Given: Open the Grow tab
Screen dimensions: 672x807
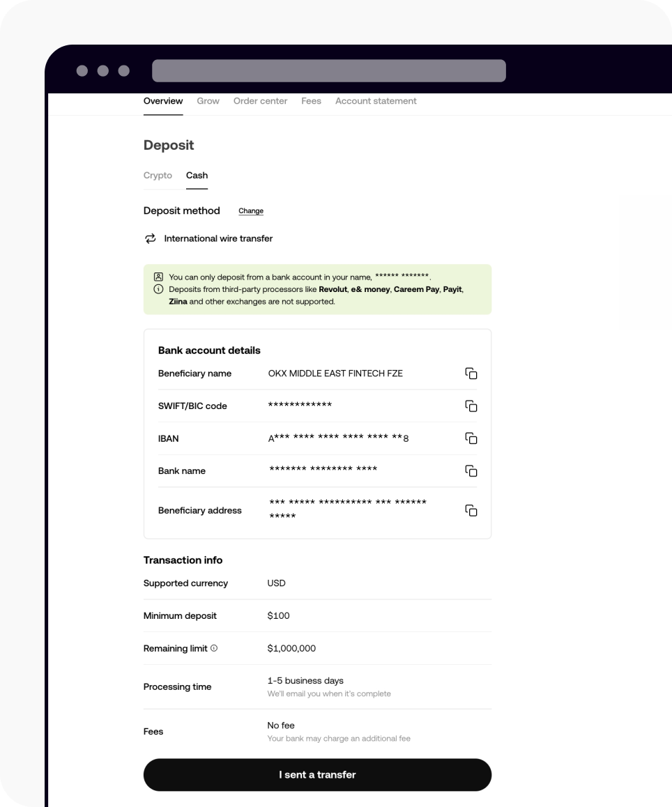Looking at the screenshot, I should [x=208, y=101].
